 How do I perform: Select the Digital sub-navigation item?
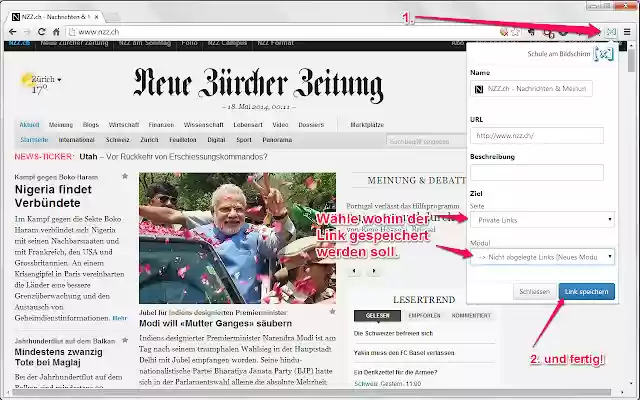216,140
